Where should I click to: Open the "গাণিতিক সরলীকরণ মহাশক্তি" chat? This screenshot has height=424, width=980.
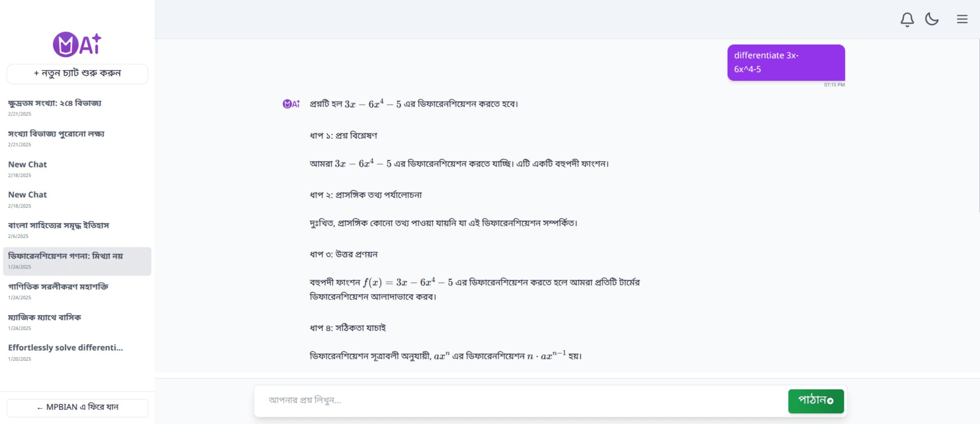tap(58, 286)
